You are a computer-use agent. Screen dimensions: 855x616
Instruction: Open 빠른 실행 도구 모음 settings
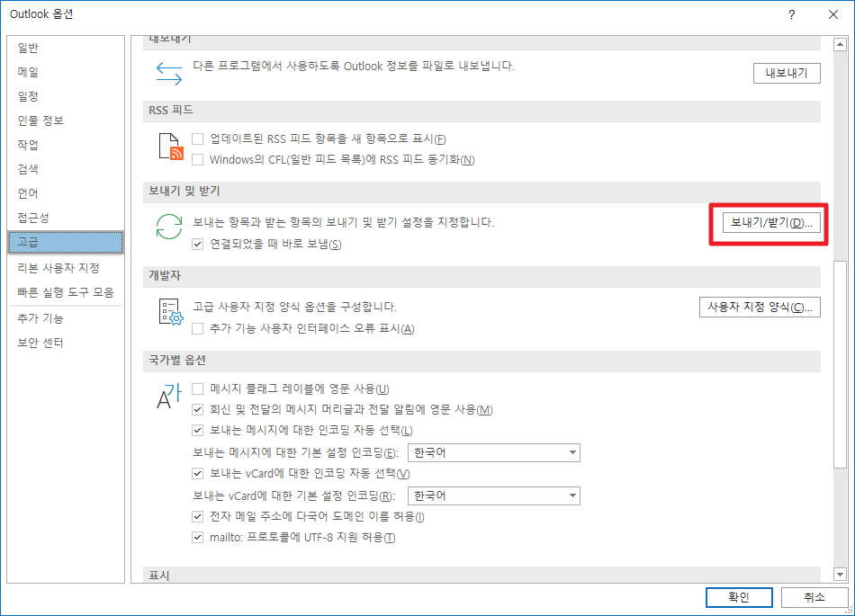point(66,292)
